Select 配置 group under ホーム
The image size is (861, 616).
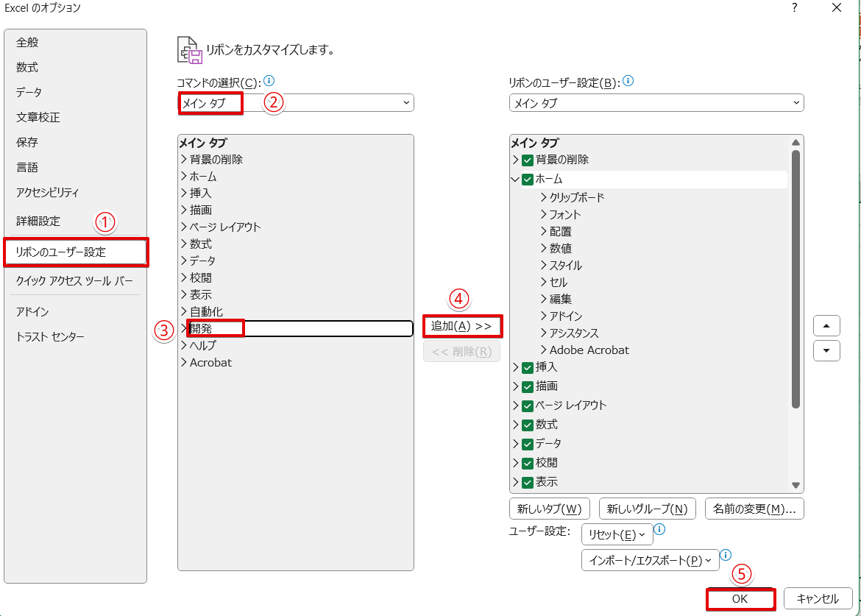tap(560, 231)
